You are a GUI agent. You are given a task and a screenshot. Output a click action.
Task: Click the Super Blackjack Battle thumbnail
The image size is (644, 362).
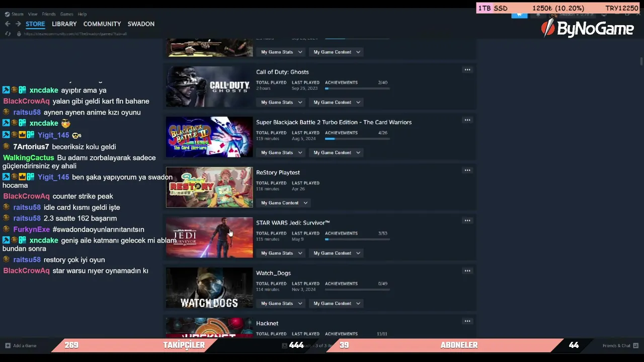tap(209, 137)
